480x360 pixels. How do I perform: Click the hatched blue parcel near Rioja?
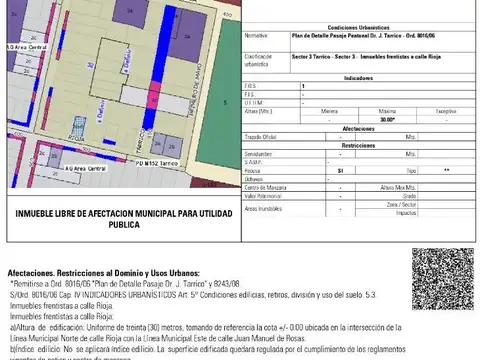[x=79, y=126]
